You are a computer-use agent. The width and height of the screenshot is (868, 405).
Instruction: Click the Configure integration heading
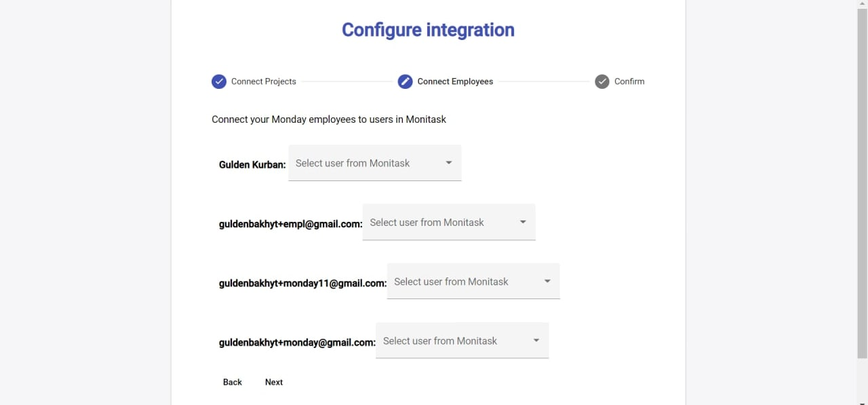click(x=428, y=30)
